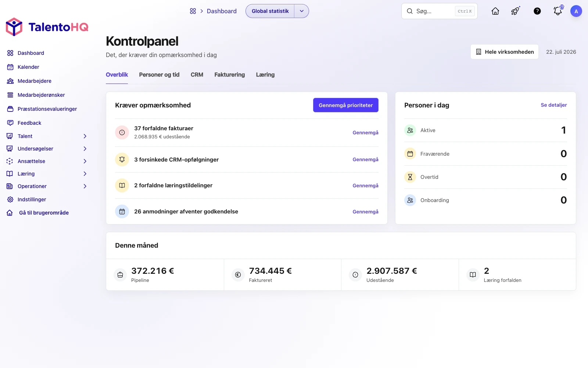
Task: Open the notifications bell
Action: point(558,11)
